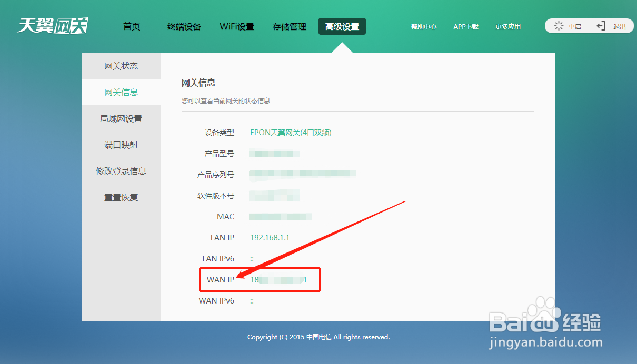Screen dimensions: 637x364
Task: Go to 存储管理 tab
Action: pyautogui.click(x=290, y=26)
